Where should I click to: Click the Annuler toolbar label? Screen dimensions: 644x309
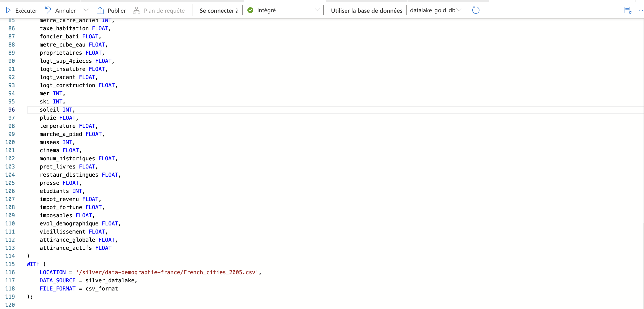65,10
